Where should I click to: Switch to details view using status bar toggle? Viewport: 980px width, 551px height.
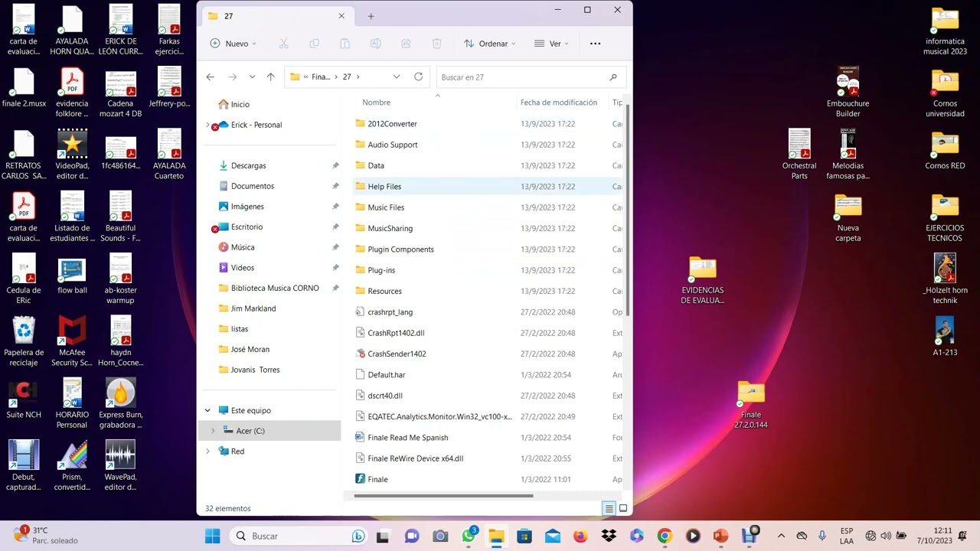pos(609,509)
